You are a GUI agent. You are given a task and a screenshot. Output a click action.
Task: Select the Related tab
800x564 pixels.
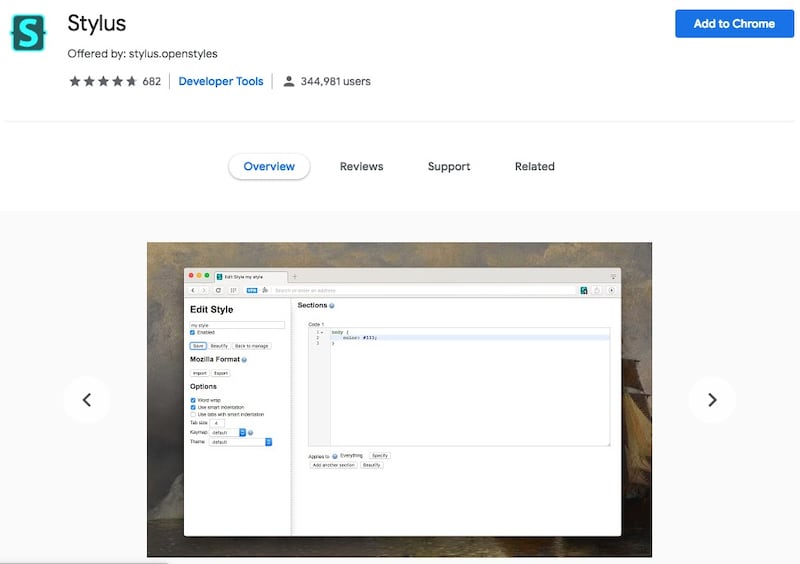[534, 167]
